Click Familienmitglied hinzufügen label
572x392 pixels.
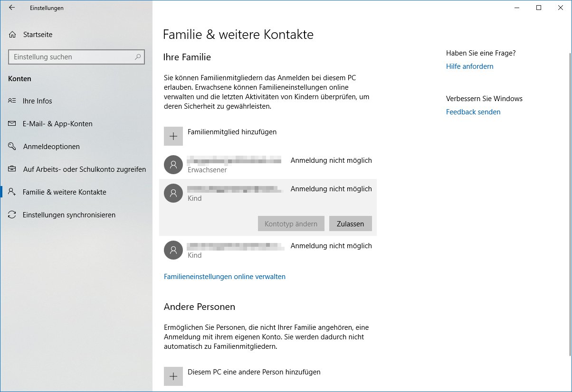coord(232,132)
